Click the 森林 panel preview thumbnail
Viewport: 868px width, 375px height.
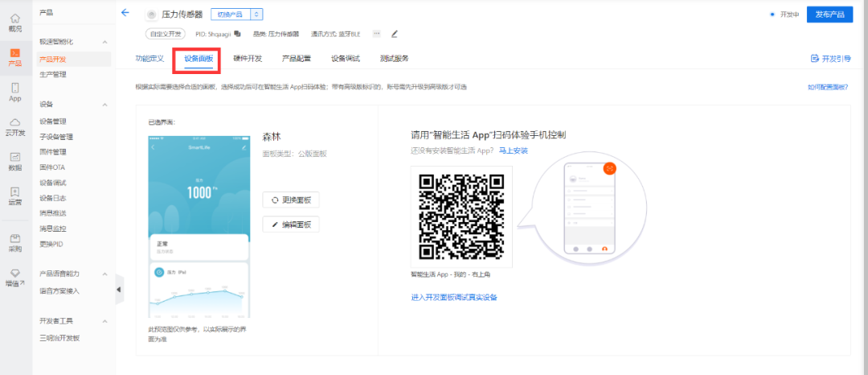pos(199,227)
